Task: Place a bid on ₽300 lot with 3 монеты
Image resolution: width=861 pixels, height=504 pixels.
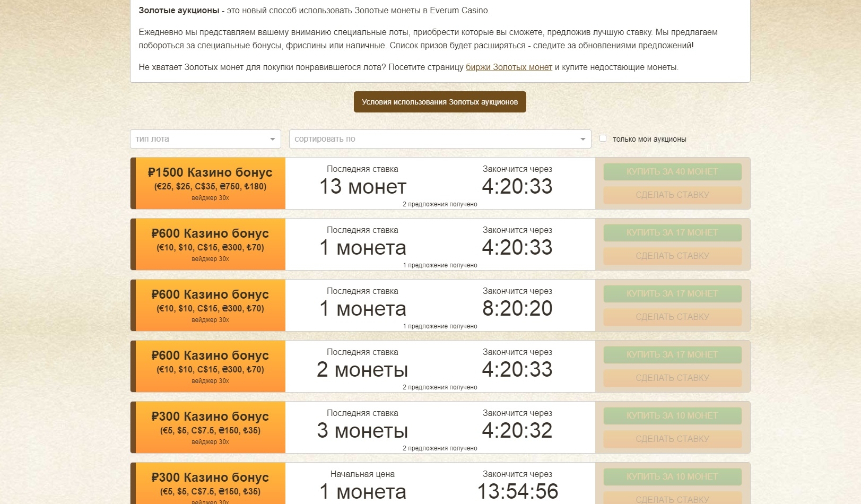Action: click(x=672, y=439)
